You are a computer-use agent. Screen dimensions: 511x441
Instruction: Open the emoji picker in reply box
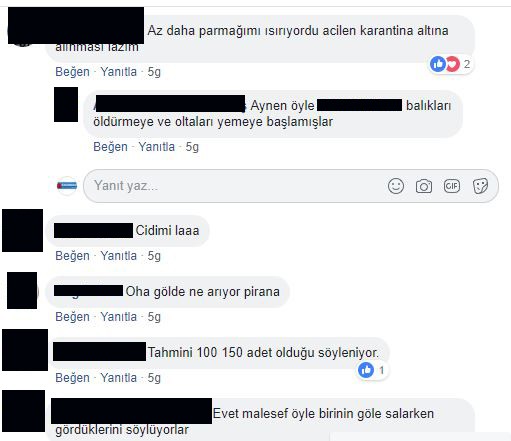396,186
